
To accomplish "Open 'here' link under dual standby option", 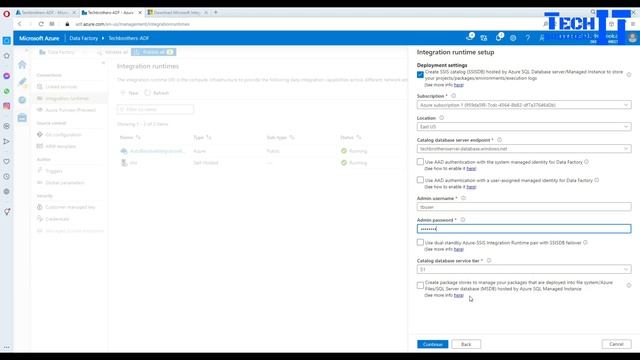I will pyautogui.click(x=459, y=249).
